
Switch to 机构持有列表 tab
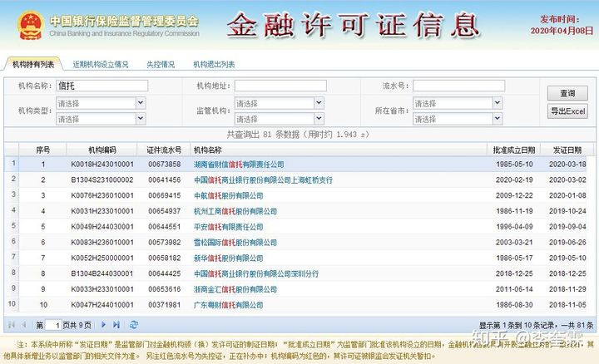33,64
